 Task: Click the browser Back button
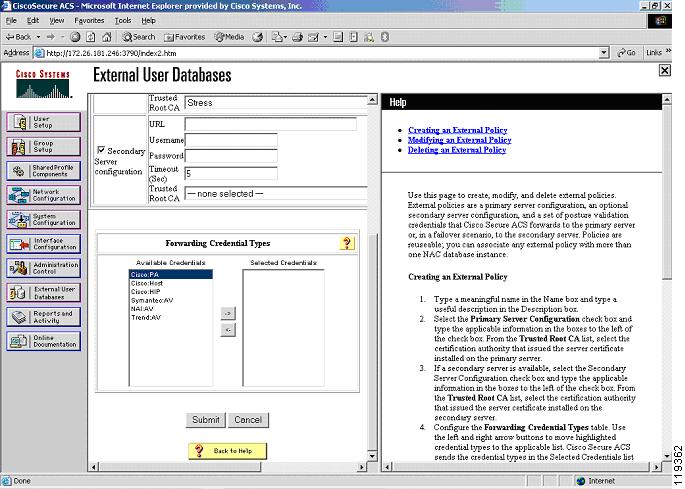(x=18, y=37)
